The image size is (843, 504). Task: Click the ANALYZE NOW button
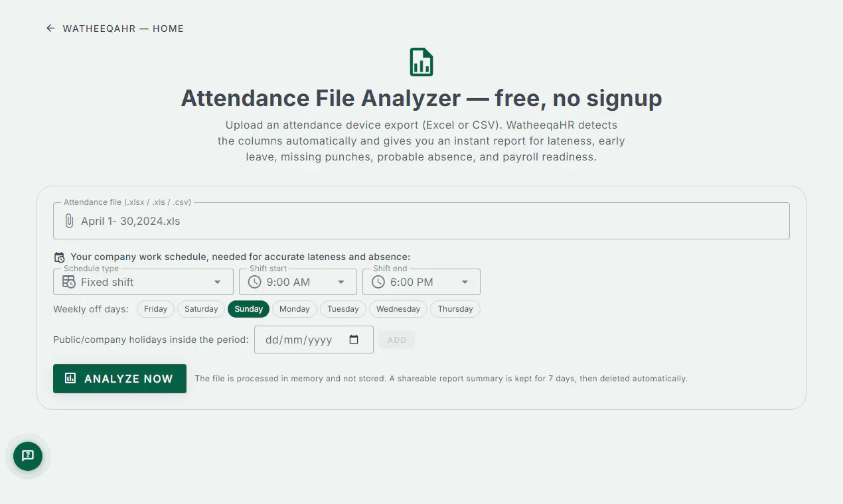click(x=119, y=379)
